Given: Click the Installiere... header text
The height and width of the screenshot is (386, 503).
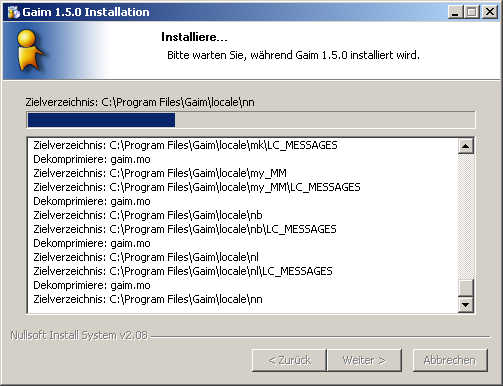Looking at the screenshot, I should 194,37.
